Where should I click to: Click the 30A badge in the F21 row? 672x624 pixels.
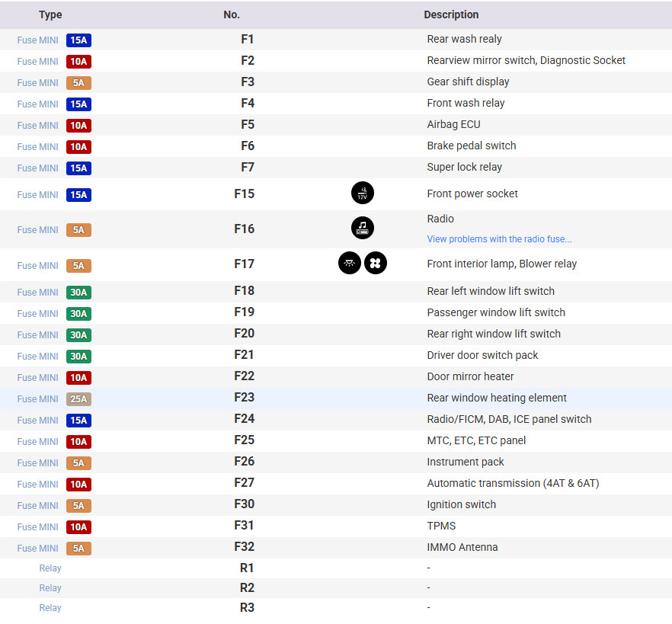pos(79,357)
